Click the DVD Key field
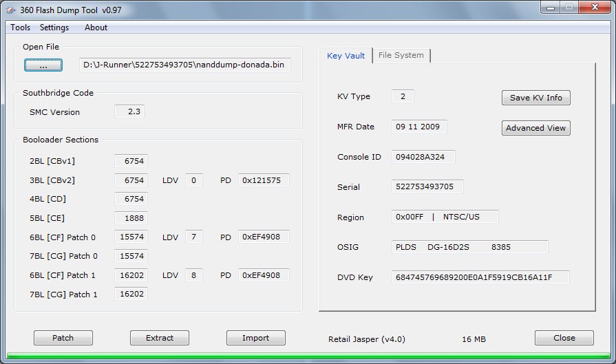616x364 pixels. 480,277
